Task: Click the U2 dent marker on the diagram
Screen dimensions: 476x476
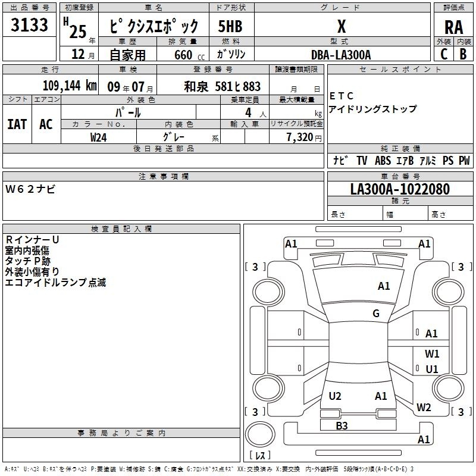Action: tap(335, 396)
